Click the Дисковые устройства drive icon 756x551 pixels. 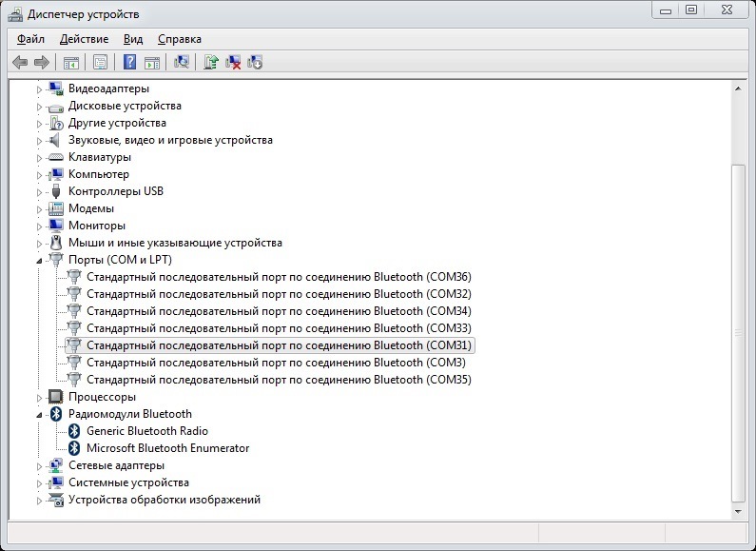tap(56, 108)
